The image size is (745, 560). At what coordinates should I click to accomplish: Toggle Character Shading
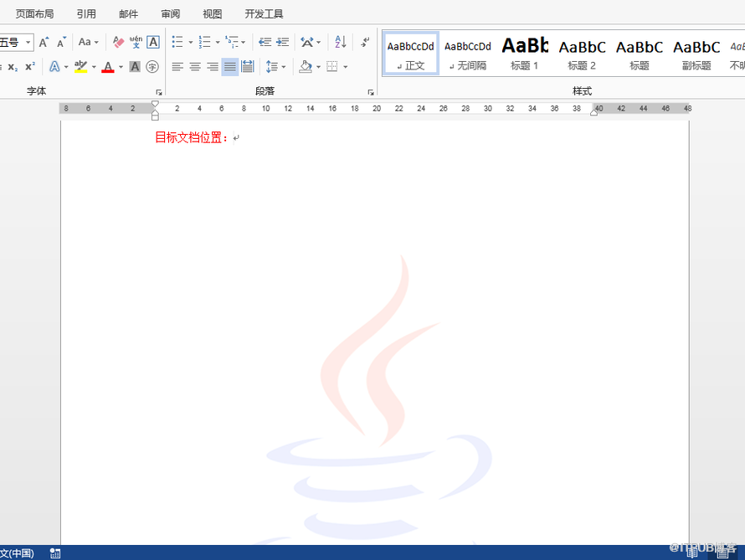point(135,67)
